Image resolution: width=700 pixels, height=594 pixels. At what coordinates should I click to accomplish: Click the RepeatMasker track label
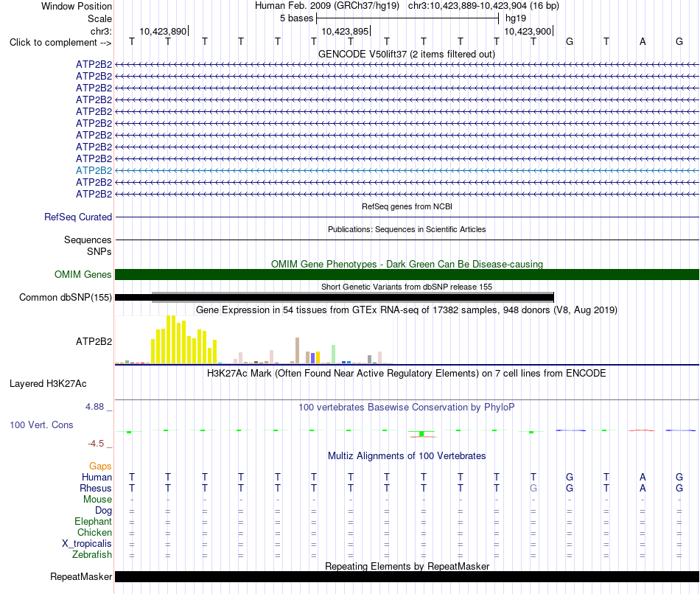pos(81,576)
